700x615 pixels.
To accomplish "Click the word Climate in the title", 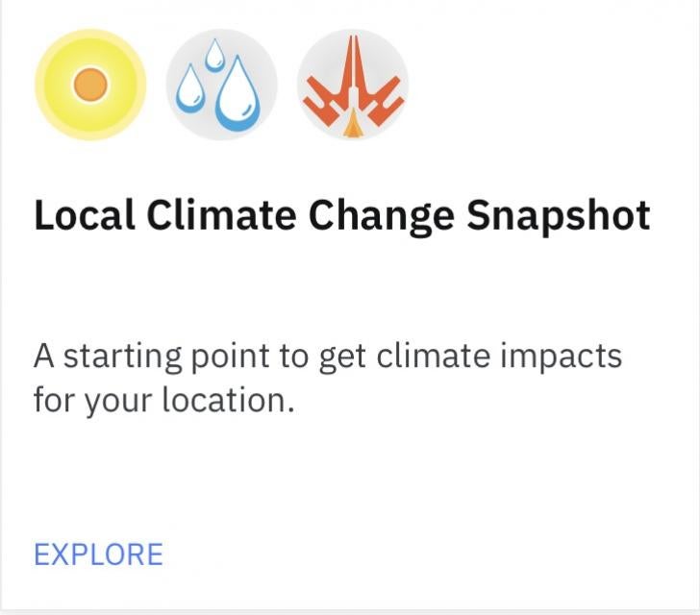I will 221,214.
